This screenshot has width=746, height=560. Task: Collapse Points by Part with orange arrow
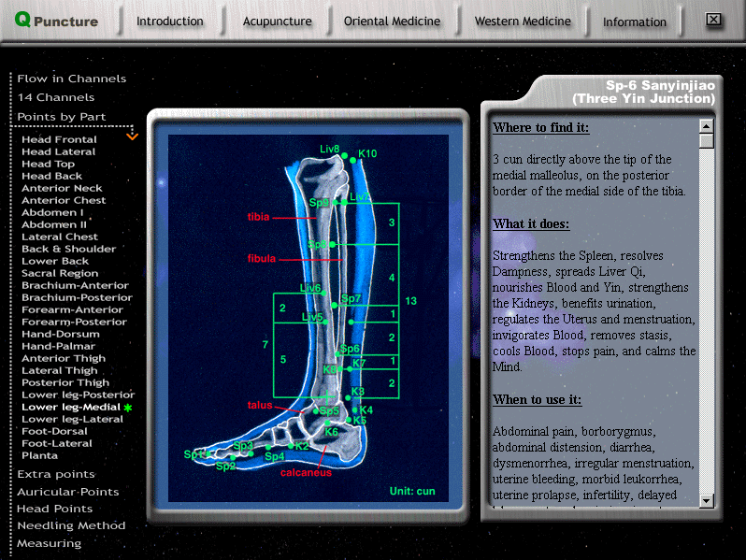tap(133, 136)
